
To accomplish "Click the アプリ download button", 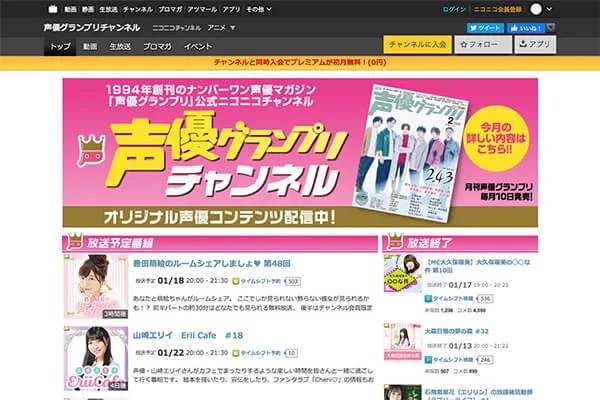I will coord(535,44).
